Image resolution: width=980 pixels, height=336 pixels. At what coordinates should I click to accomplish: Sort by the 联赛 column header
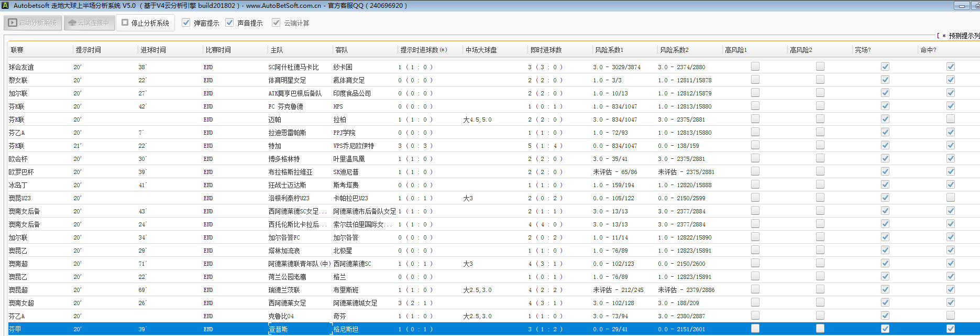17,50
